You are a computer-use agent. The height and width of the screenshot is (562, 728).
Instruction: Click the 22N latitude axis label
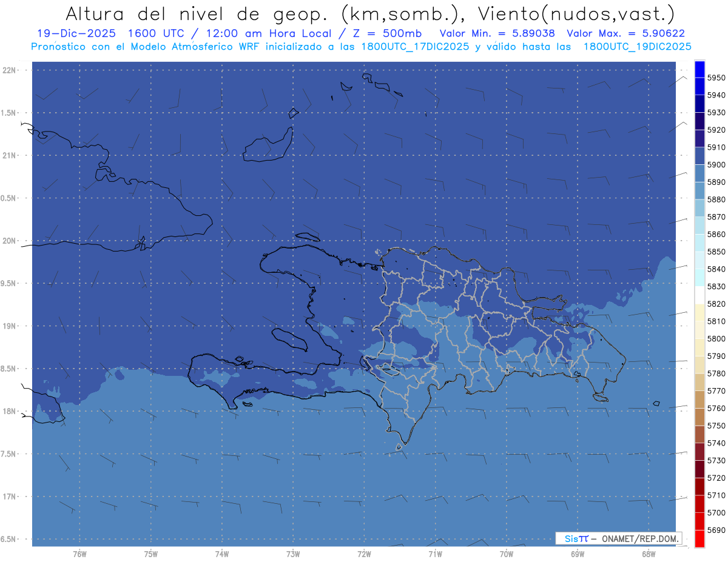(8, 70)
